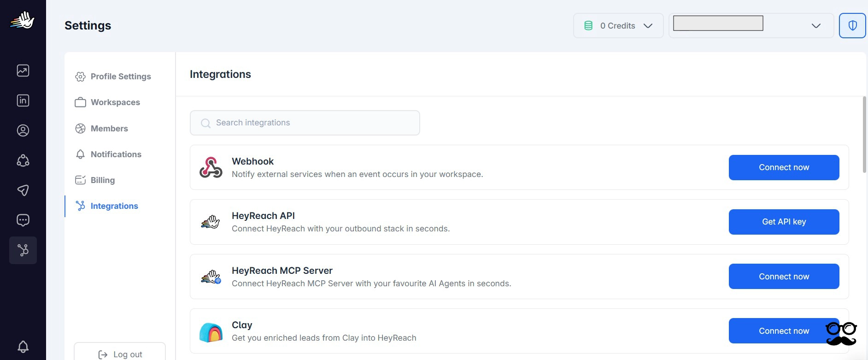Open the campaigns paper-plane sidebar icon

(x=23, y=190)
